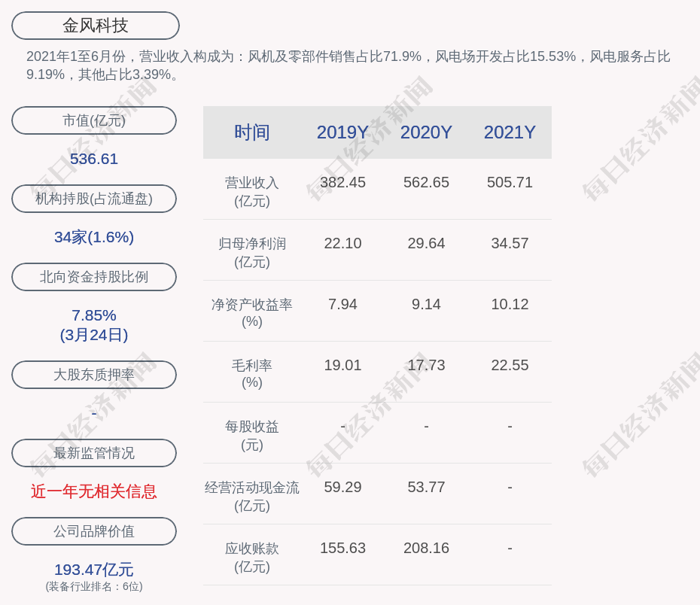This screenshot has width=700, height=605.
Task: Open the 公司品牌价值 label
Action: (94, 531)
